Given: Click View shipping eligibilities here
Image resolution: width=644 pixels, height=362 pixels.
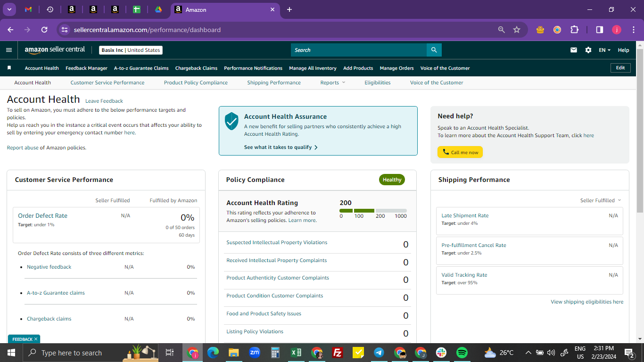Looking at the screenshot, I should point(587,302).
